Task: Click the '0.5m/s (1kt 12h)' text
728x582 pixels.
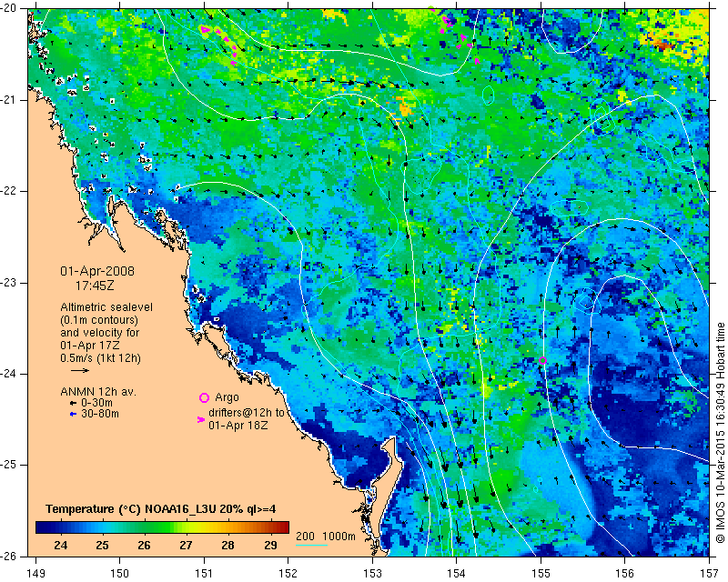Action: pyautogui.click(x=100, y=358)
